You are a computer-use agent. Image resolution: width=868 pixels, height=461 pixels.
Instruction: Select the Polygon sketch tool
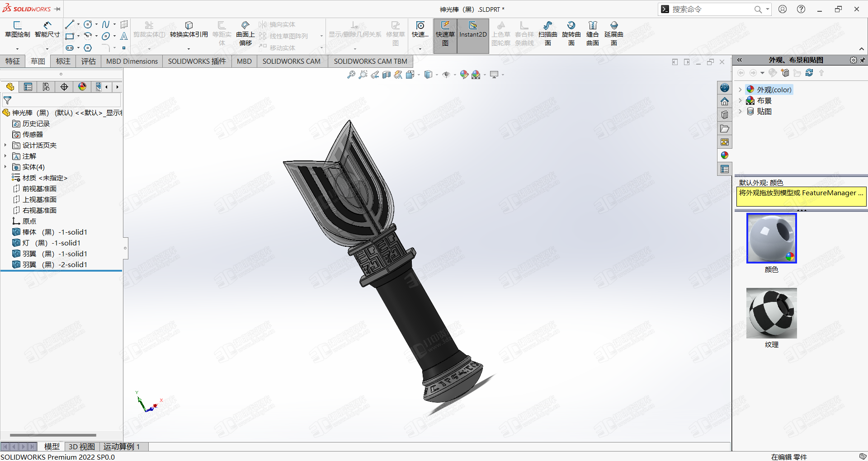click(88, 48)
